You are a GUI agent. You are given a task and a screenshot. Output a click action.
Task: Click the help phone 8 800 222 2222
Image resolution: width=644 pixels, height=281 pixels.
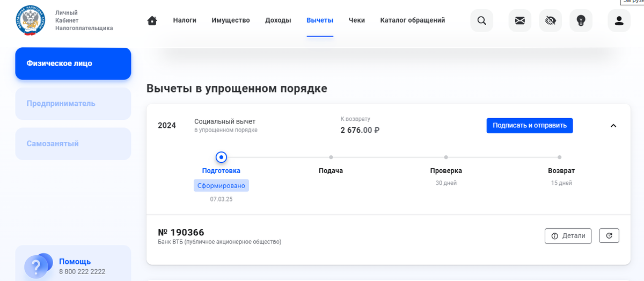[82, 272]
